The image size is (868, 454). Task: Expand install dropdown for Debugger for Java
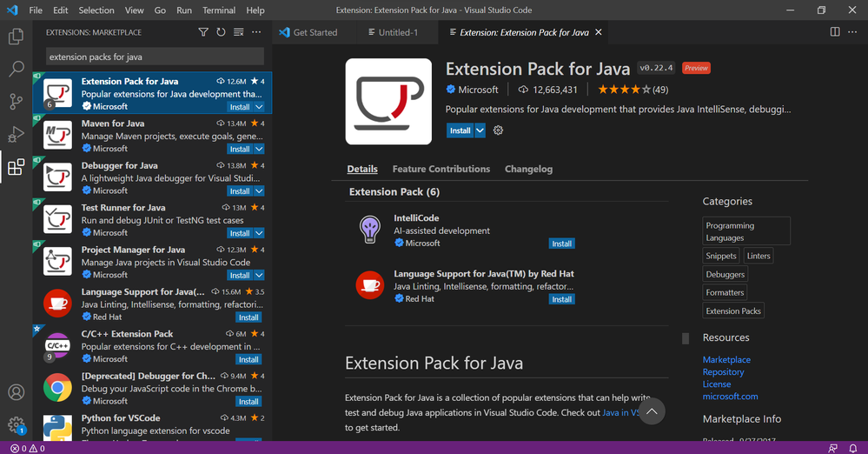click(259, 191)
